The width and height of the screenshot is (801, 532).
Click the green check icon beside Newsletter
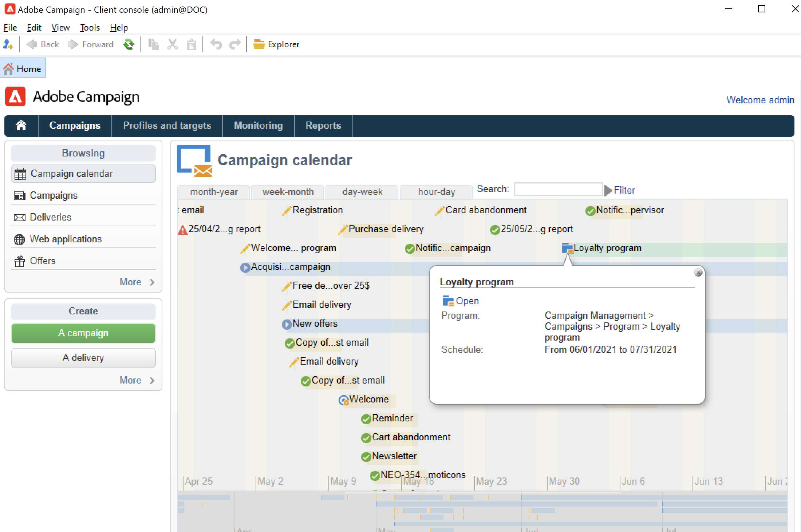[x=366, y=457]
